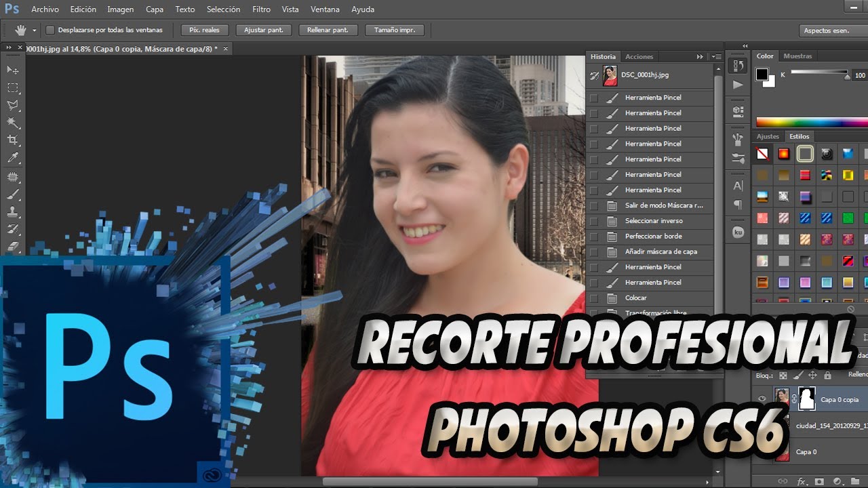Enable Desplazarse por todas las ventanas checkbox

[50, 30]
